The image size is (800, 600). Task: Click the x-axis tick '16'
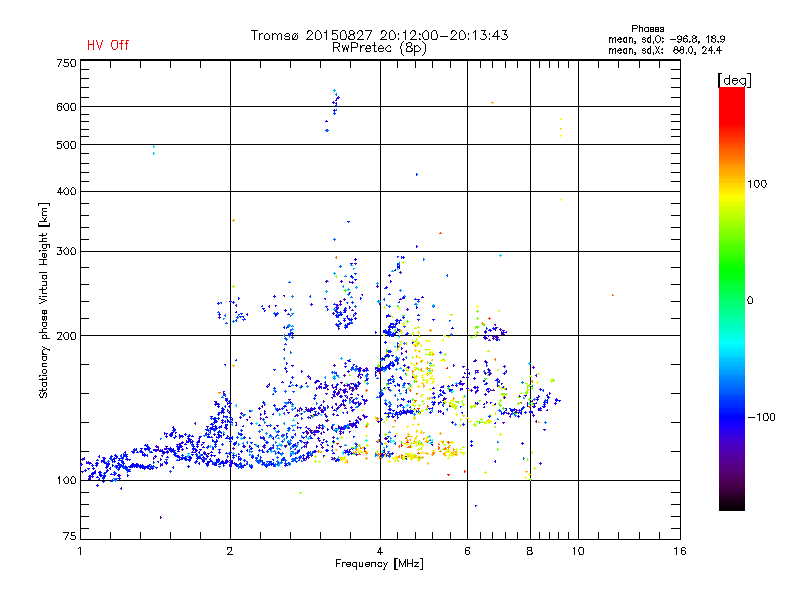680,551
